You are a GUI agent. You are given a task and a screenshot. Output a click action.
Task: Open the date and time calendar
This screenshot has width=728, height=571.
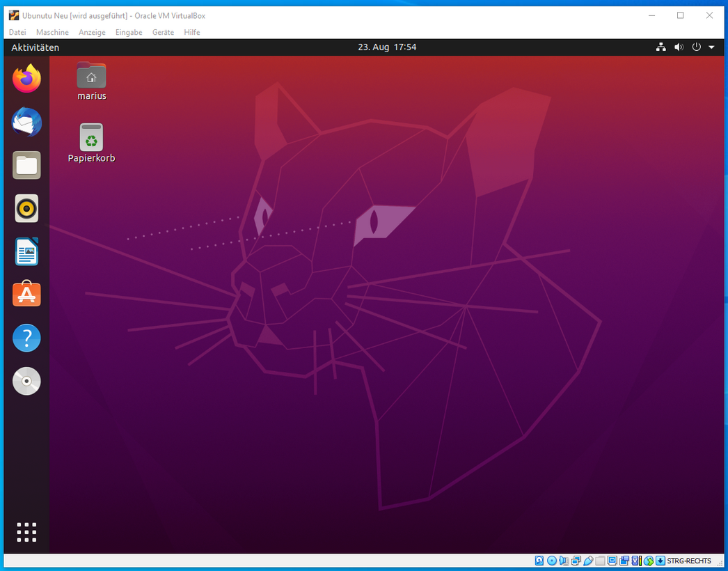point(387,47)
